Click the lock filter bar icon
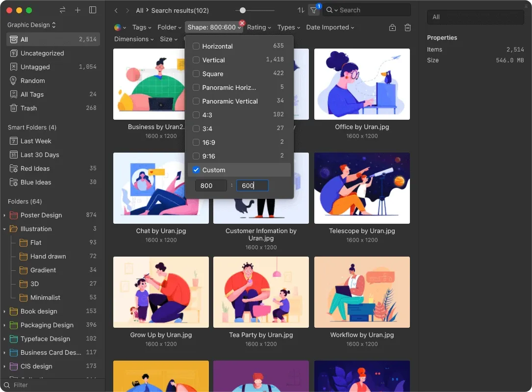 pyautogui.click(x=393, y=27)
